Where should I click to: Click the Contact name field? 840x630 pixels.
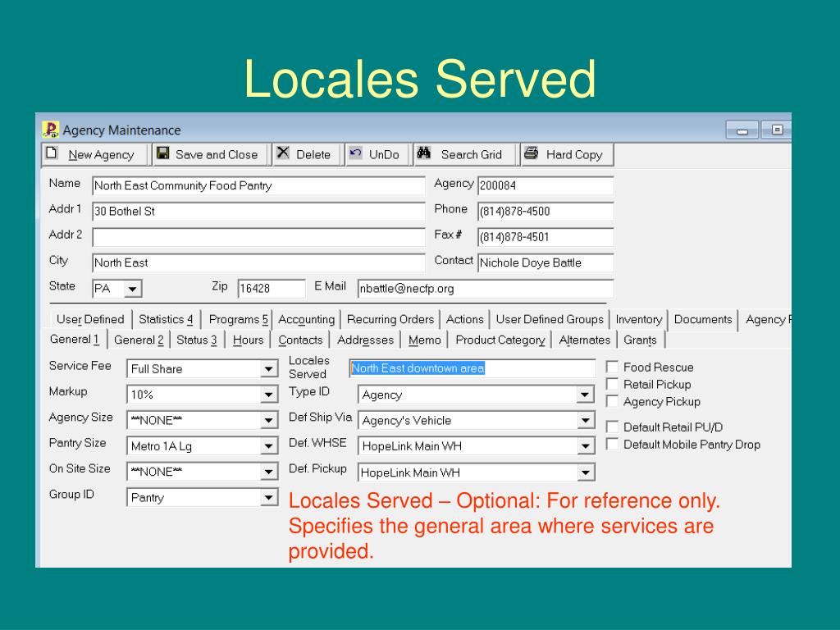click(x=546, y=262)
